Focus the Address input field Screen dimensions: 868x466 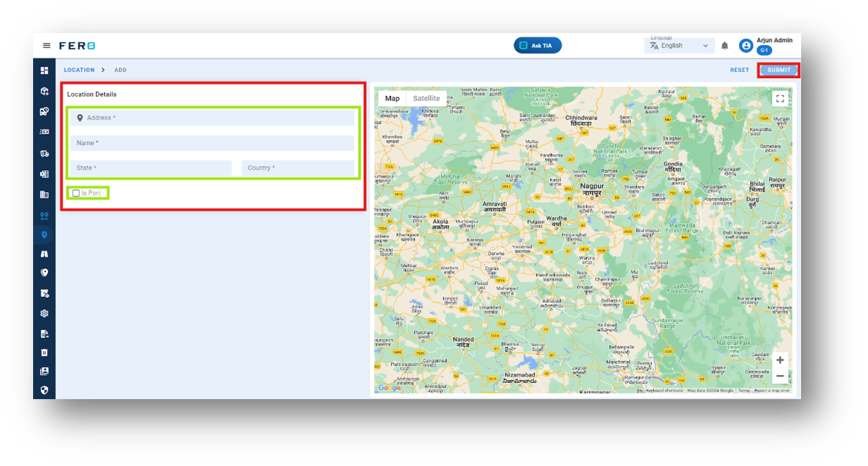(212, 118)
